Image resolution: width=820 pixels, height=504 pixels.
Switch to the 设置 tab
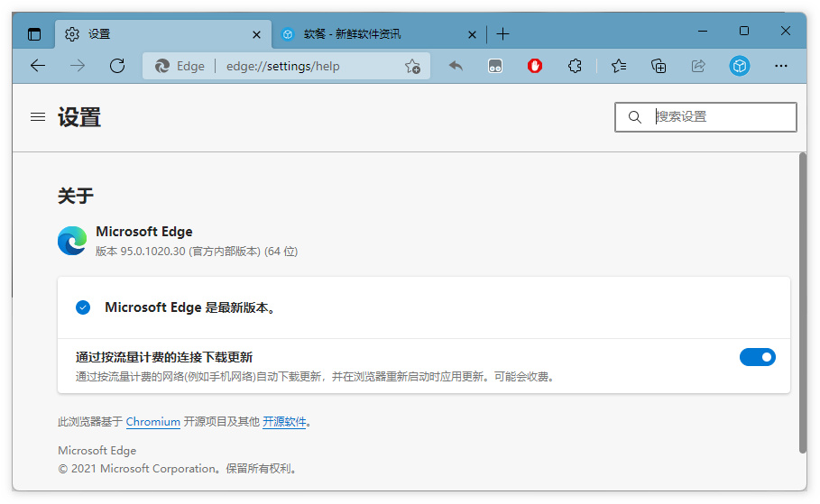(x=163, y=34)
